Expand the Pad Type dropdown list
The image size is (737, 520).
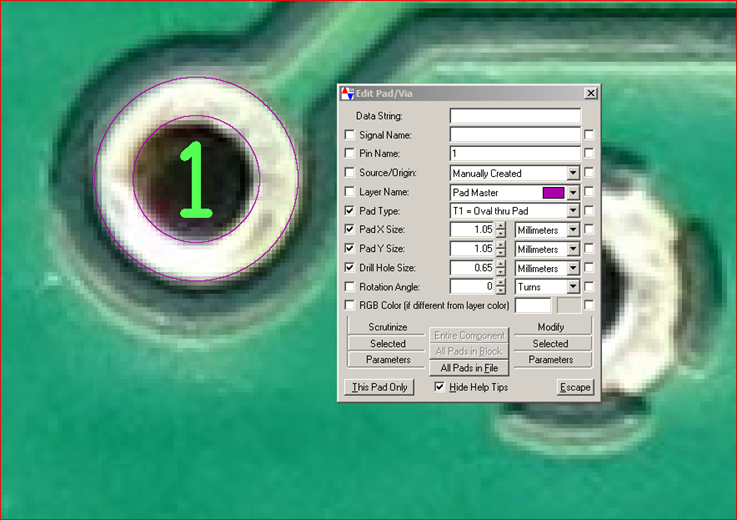(x=573, y=211)
